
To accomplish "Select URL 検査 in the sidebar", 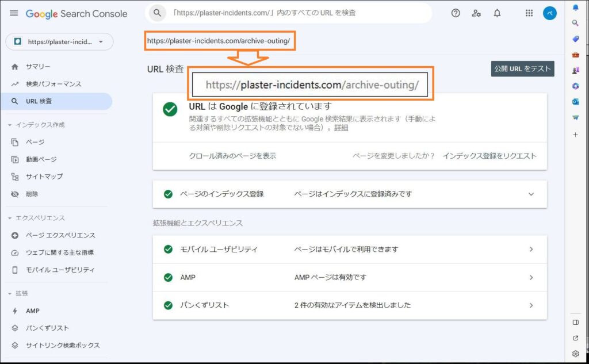I will (x=56, y=101).
